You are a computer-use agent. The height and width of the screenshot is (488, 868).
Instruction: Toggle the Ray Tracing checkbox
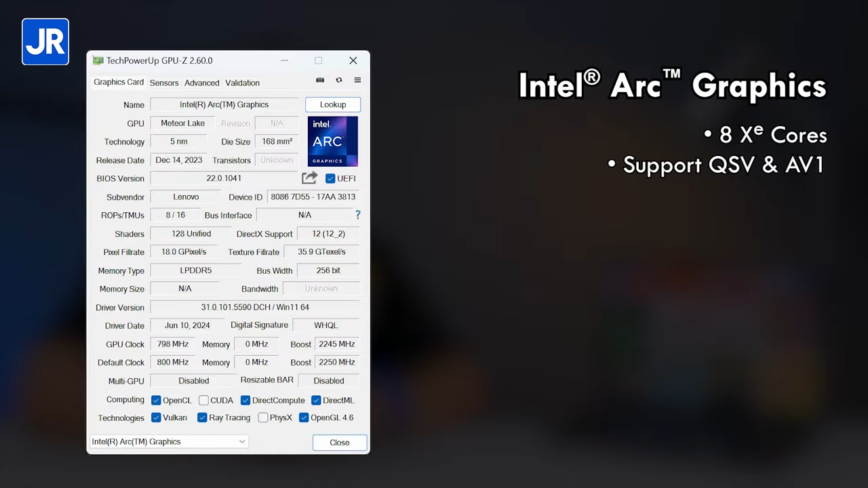tap(202, 418)
